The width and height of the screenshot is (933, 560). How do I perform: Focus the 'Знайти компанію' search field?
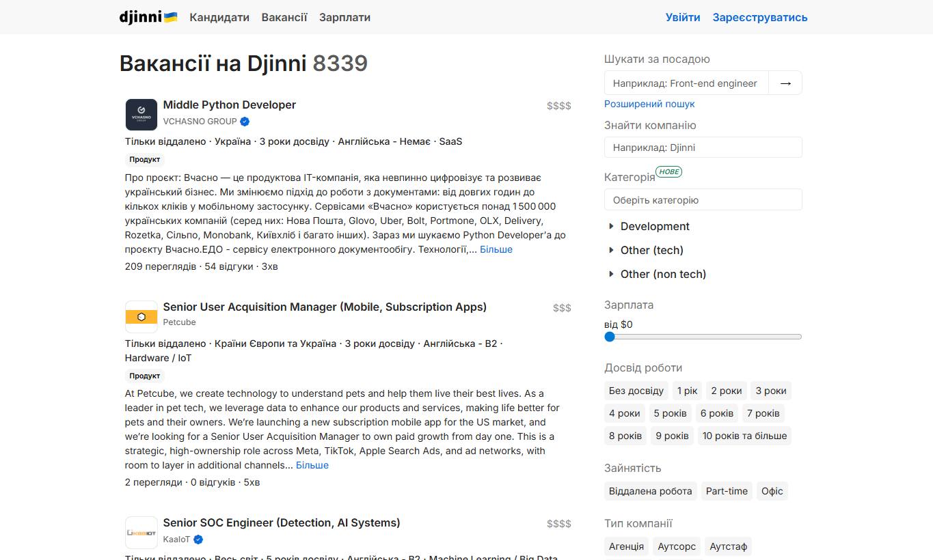(703, 148)
